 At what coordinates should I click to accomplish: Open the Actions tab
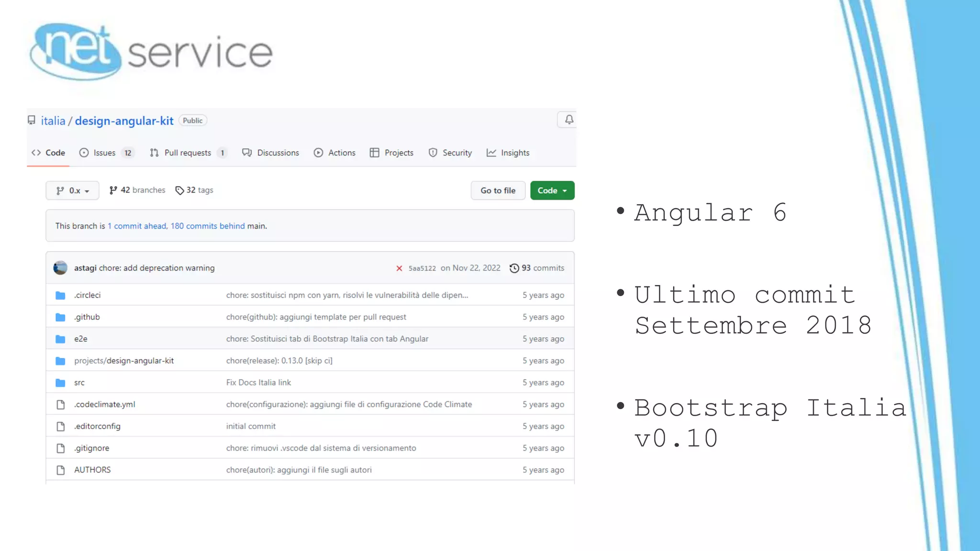pyautogui.click(x=334, y=153)
